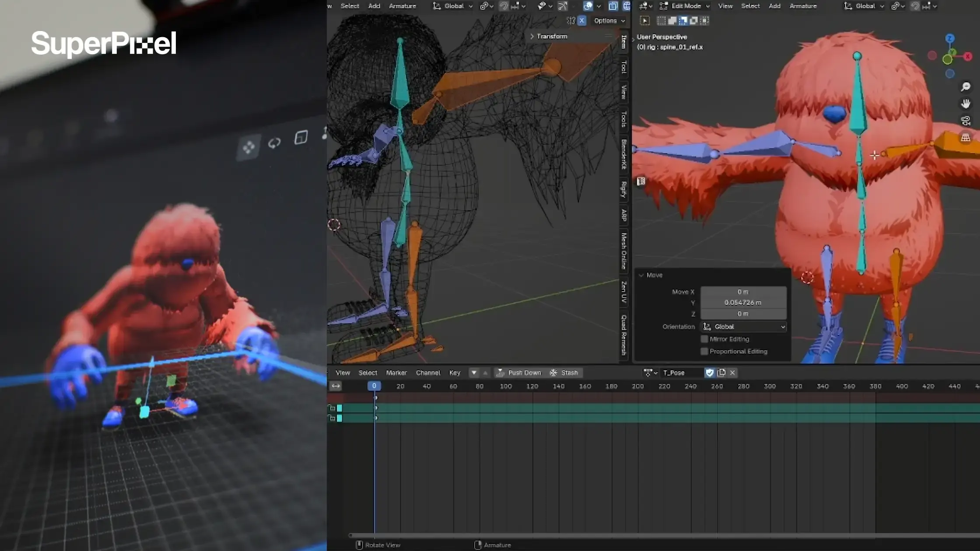Open the Options popover button
The width and height of the screenshot is (980, 551).
point(609,21)
